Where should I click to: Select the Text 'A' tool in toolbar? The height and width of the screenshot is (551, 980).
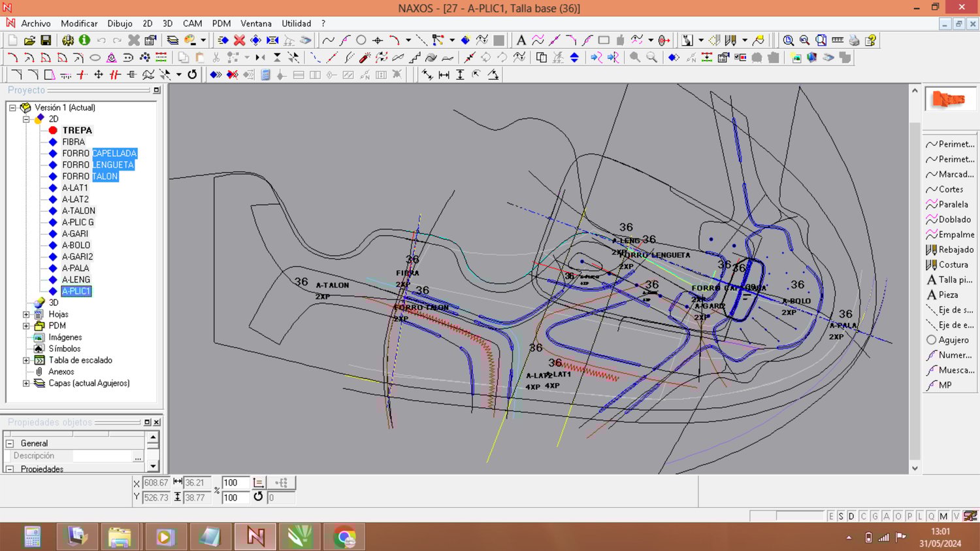[x=521, y=41]
